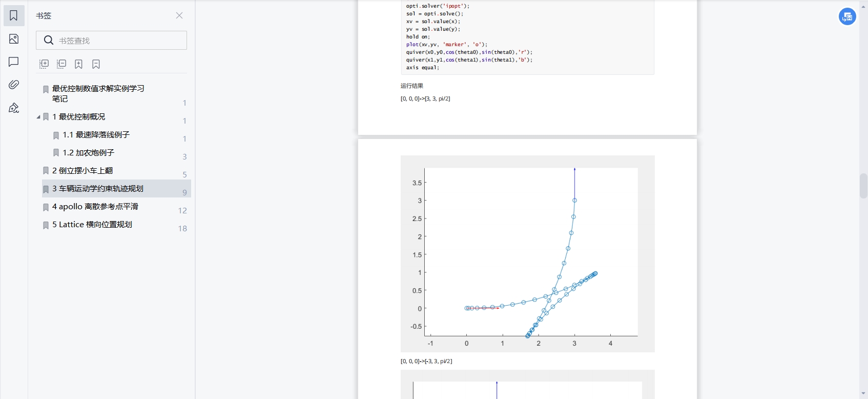
Task: Click bookmark icon beside 4 apollo 离散参考点平滑
Action: [x=46, y=207]
